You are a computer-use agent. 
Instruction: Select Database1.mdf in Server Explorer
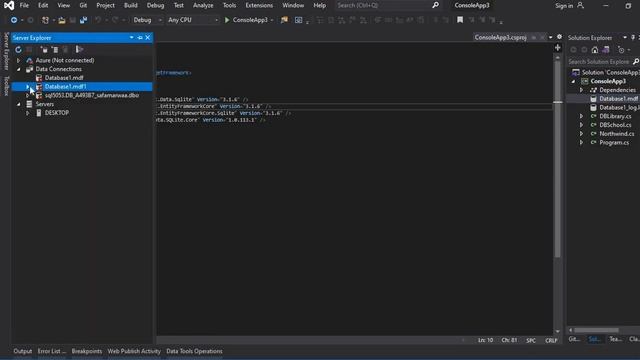(x=64, y=78)
